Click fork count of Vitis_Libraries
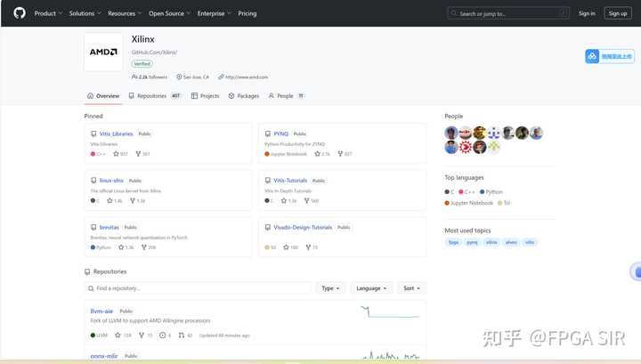 (142, 154)
